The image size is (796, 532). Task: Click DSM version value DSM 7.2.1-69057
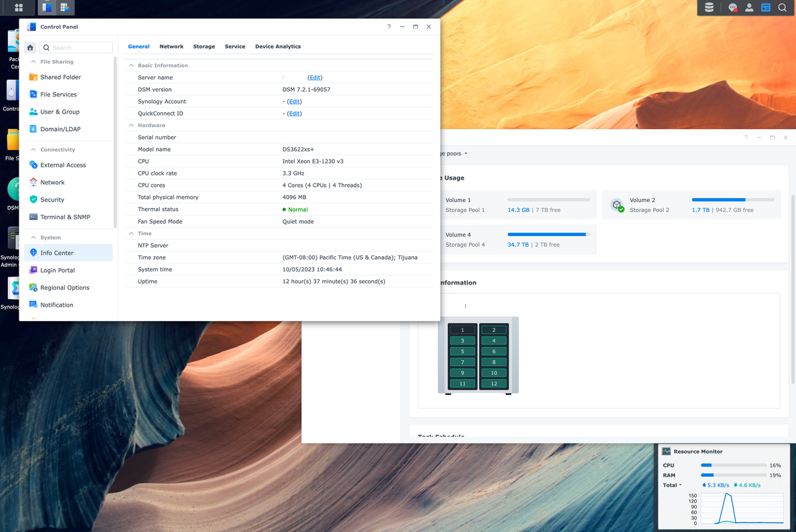point(306,90)
